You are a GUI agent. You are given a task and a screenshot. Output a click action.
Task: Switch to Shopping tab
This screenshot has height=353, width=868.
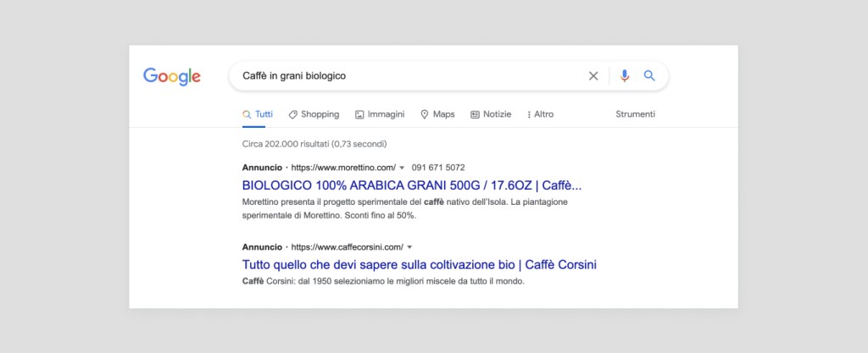(x=314, y=114)
